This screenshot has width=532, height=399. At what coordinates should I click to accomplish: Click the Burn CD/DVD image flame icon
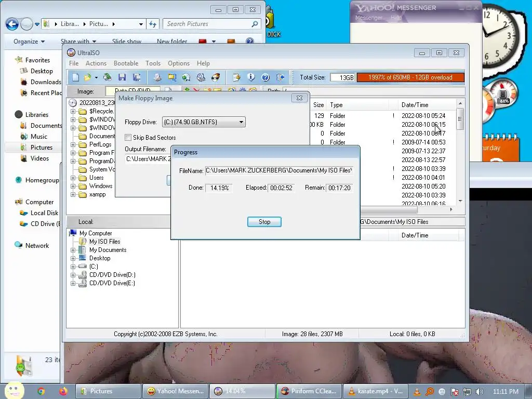[216, 77]
